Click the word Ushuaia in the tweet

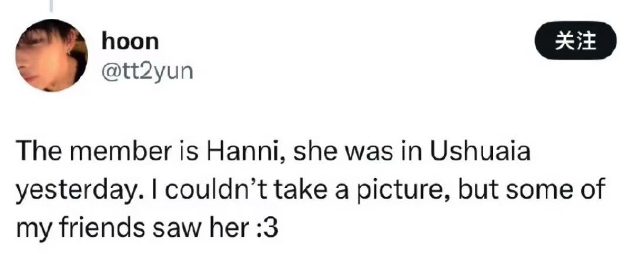pos(481,152)
